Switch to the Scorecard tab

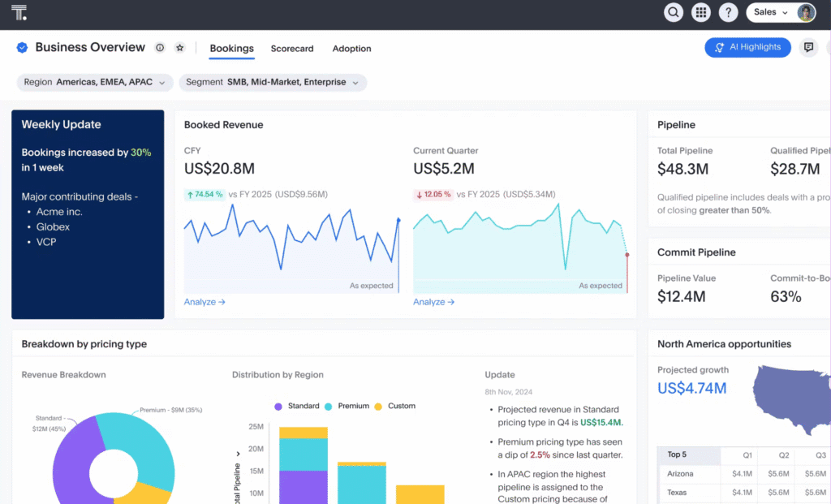(x=292, y=49)
